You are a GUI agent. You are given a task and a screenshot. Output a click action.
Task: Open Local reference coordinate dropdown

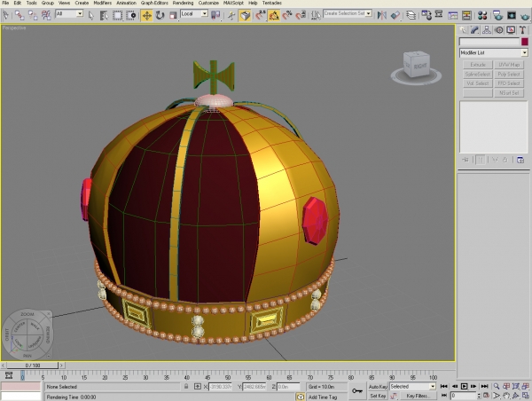coord(204,13)
